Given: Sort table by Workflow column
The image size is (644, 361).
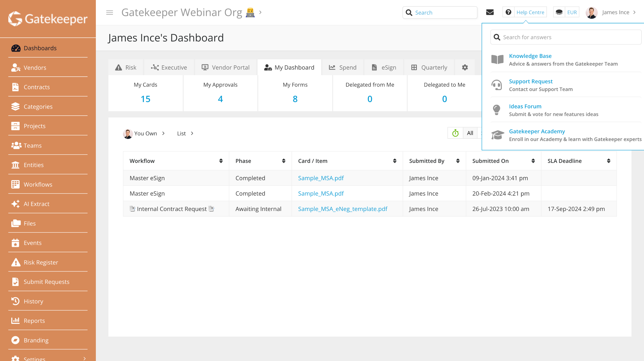Looking at the screenshot, I should pyautogui.click(x=221, y=161).
